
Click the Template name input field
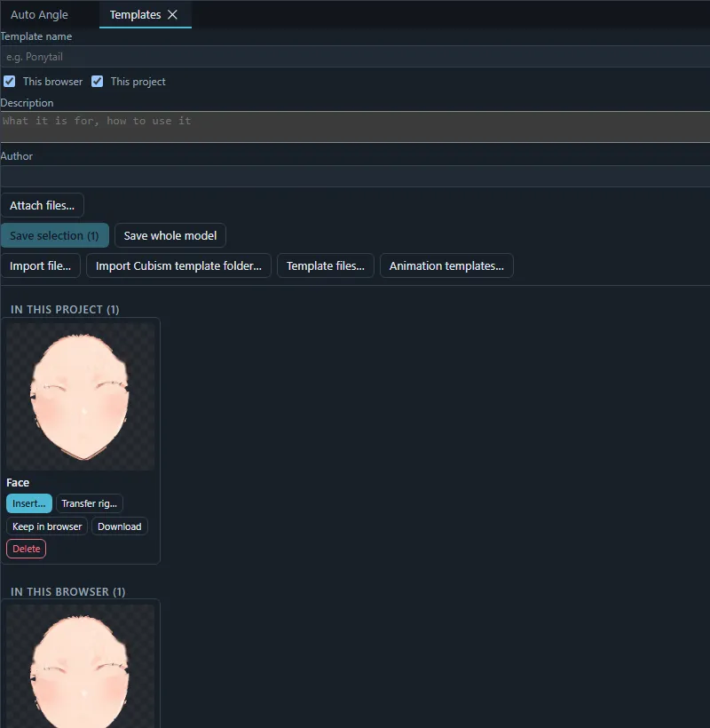pos(355,57)
